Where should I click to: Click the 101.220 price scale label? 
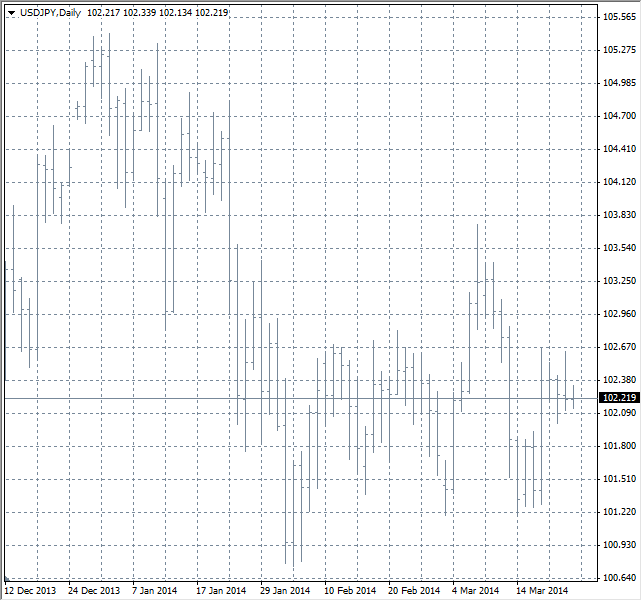[620, 512]
